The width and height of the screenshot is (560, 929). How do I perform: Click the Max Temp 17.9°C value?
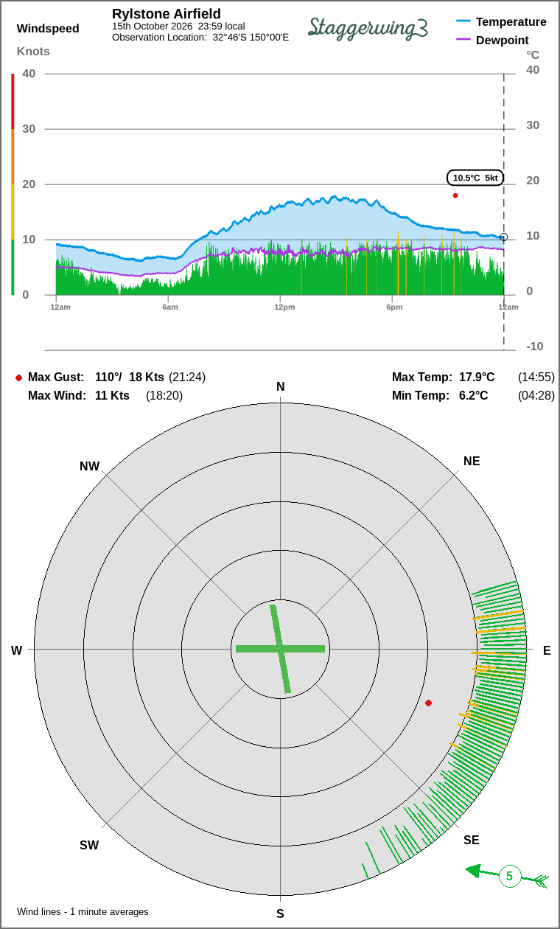(477, 377)
